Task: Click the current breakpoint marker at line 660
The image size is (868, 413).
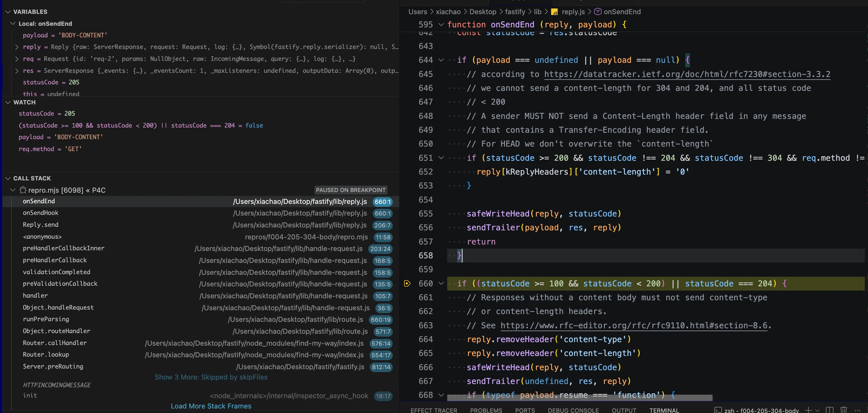Action: coord(407,283)
